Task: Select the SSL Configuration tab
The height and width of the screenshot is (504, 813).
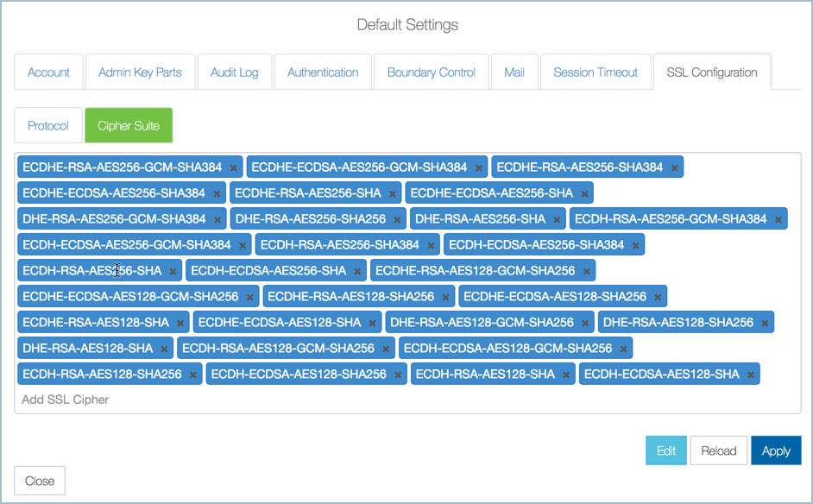Action: (x=712, y=72)
